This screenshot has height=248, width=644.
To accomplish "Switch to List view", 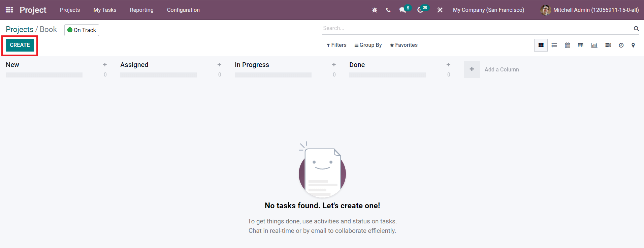I will click(554, 45).
